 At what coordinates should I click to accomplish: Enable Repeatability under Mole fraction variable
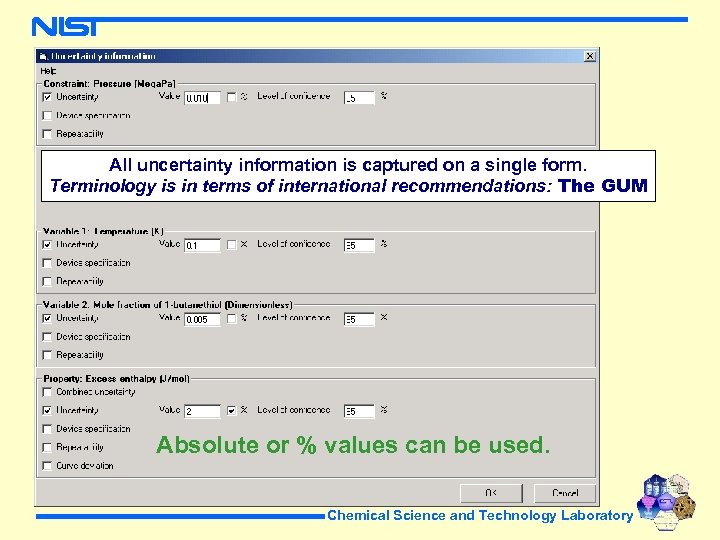47,355
